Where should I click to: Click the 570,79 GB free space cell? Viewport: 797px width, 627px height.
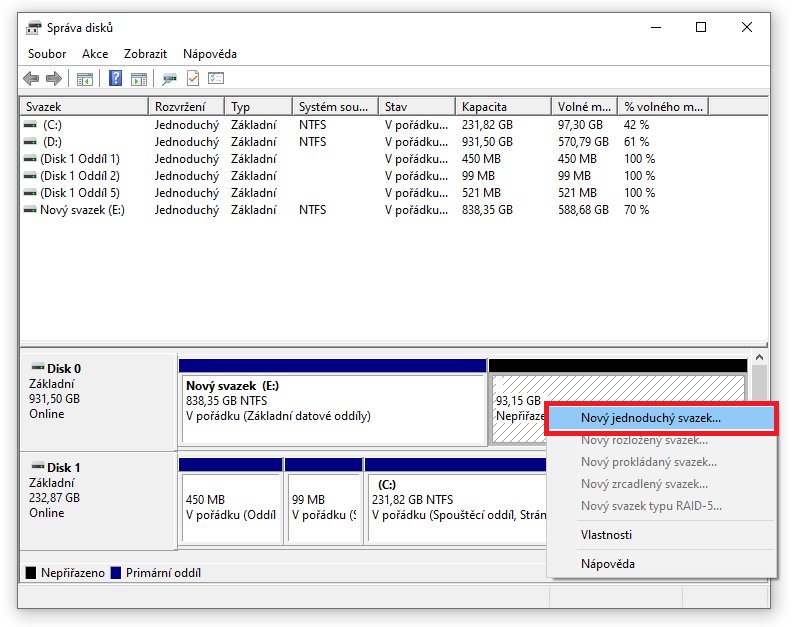583,142
